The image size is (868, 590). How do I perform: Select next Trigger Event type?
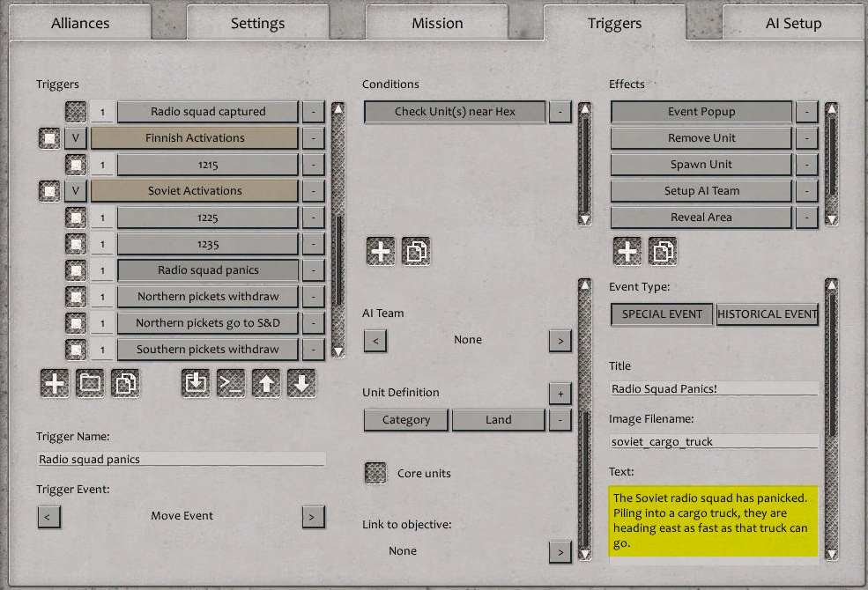point(314,517)
